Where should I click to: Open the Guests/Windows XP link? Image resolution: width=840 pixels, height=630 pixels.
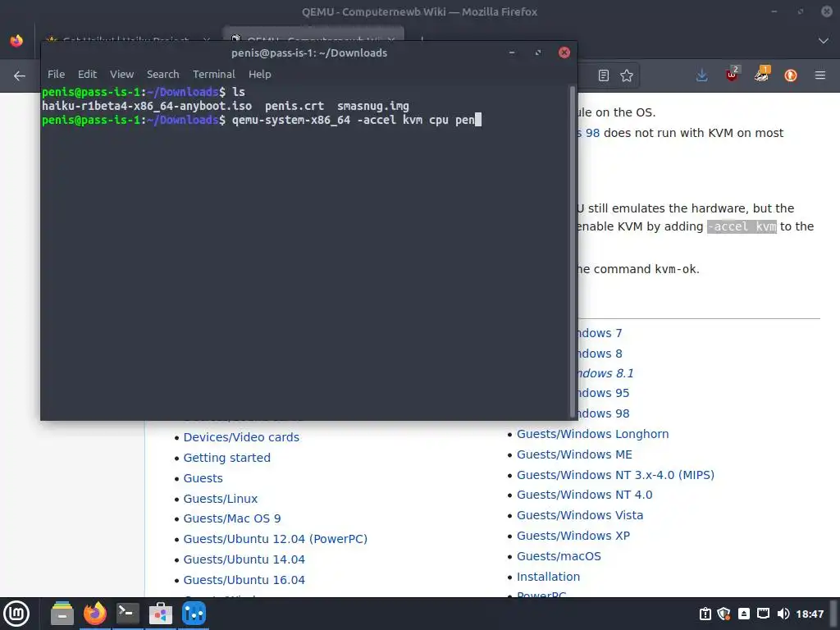(x=573, y=535)
